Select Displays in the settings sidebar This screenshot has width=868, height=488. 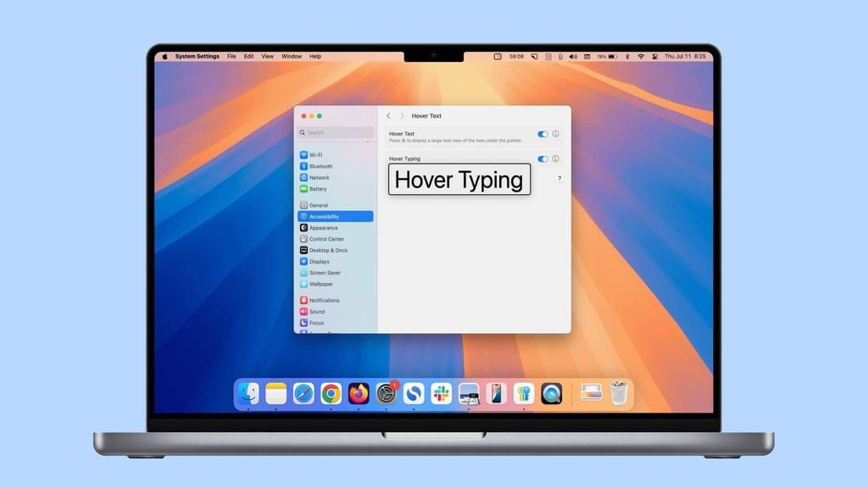point(321,261)
